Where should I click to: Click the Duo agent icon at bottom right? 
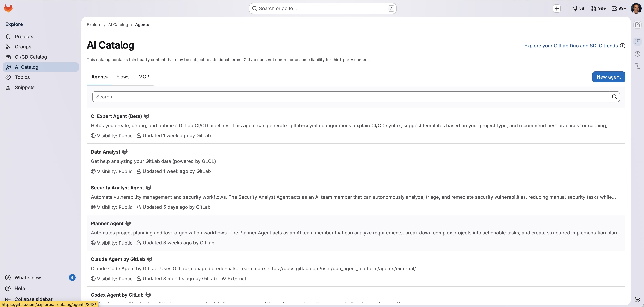point(638,300)
